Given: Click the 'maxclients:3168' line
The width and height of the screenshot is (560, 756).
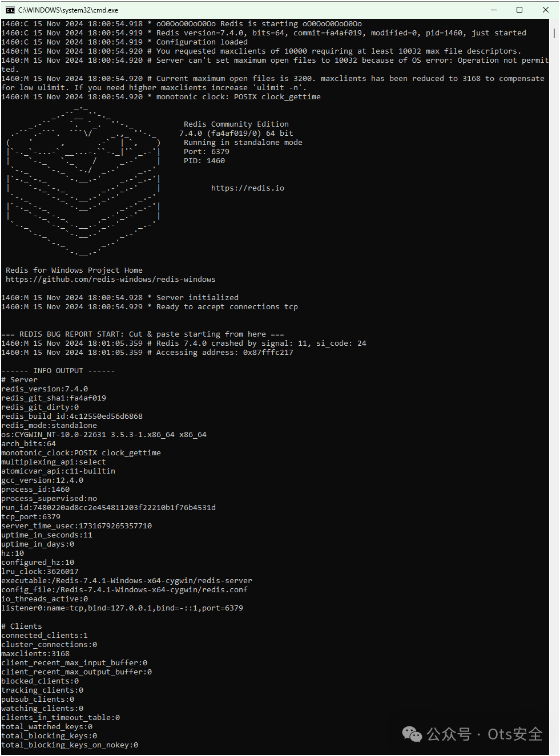Looking at the screenshot, I should (35, 654).
